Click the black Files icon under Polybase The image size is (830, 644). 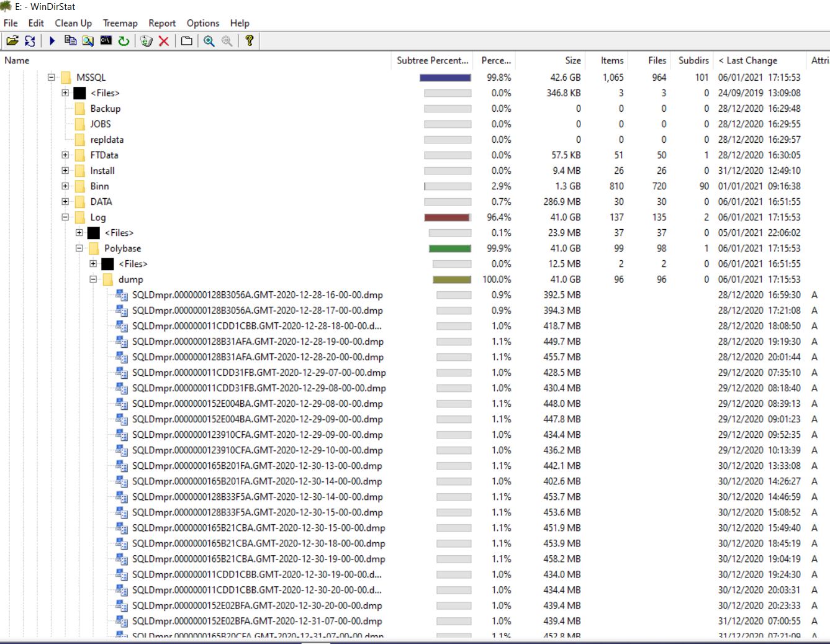coord(108,264)
